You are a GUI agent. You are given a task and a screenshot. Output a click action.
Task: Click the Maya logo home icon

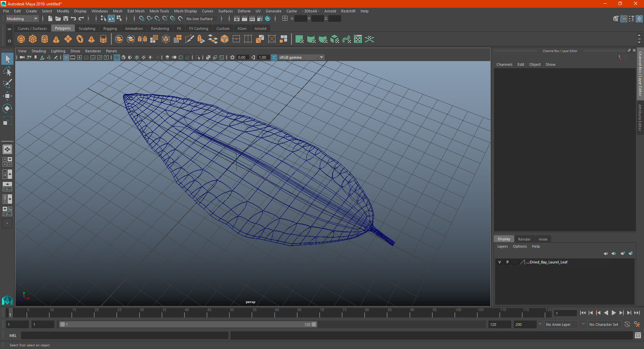click(x=7, y=300)
